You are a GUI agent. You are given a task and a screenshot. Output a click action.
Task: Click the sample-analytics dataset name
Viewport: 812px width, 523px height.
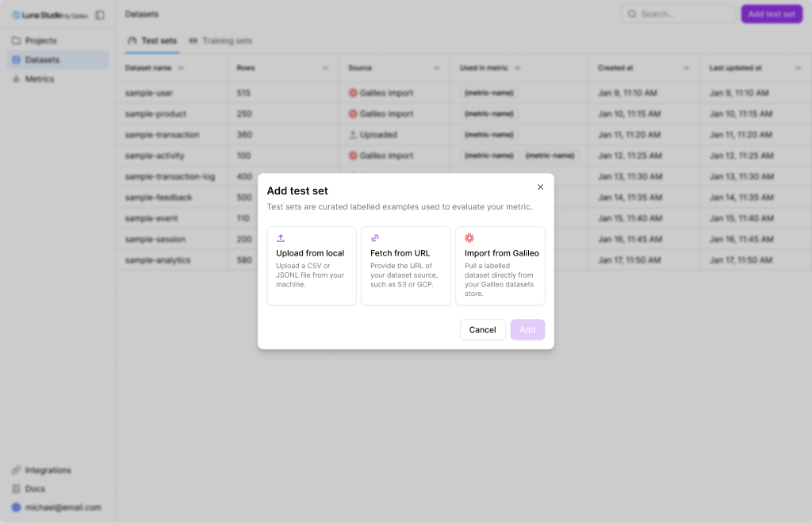(x=158, y=260)
